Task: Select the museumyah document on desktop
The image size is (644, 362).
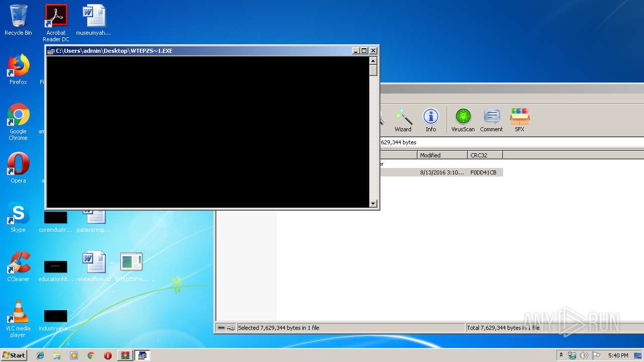Action: (94, 20)
